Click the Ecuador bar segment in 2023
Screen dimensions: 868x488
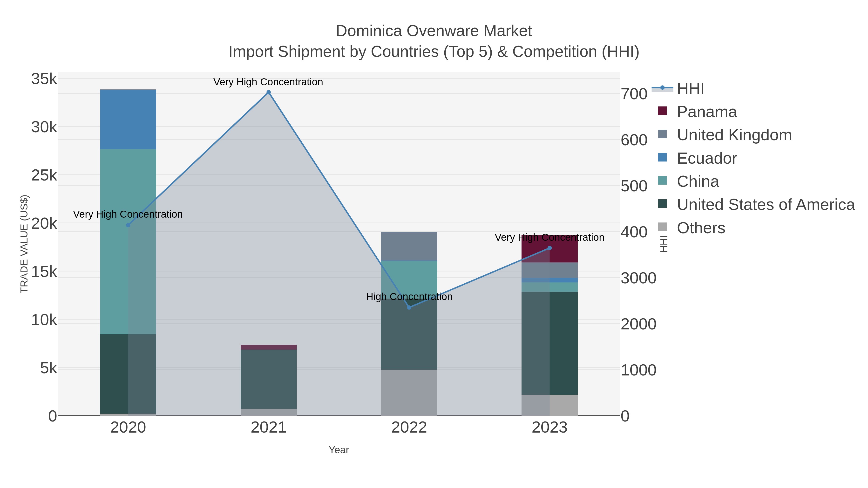549,280
